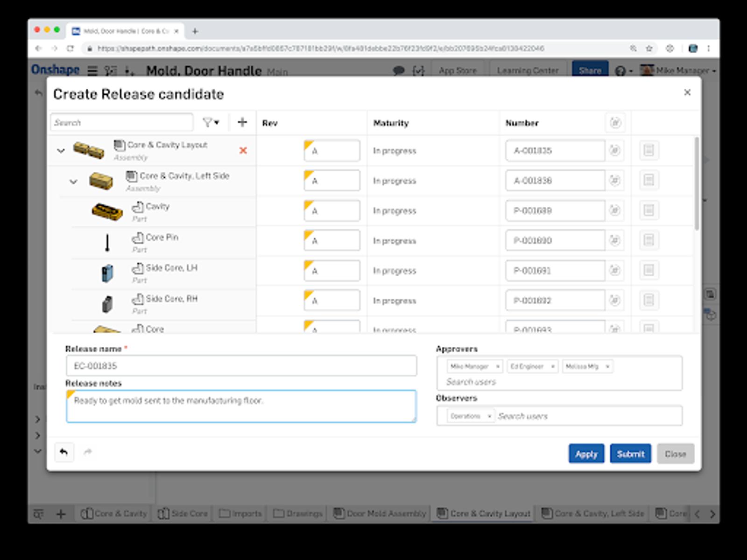Image resolution: width=747 pixels, height=560 pixels.
Task: Collapse Core & Cavity, Left Side assembly
Action: pos(73,182)
